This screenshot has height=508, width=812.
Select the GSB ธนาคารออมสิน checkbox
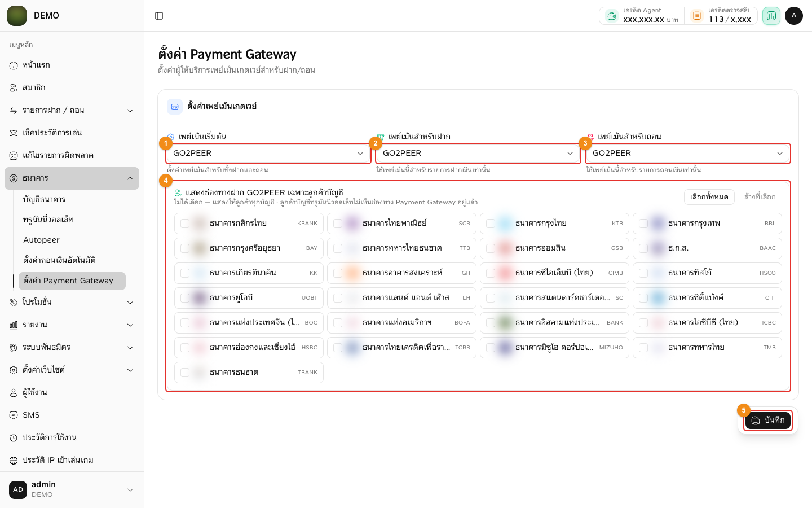[x=491, y=248]
